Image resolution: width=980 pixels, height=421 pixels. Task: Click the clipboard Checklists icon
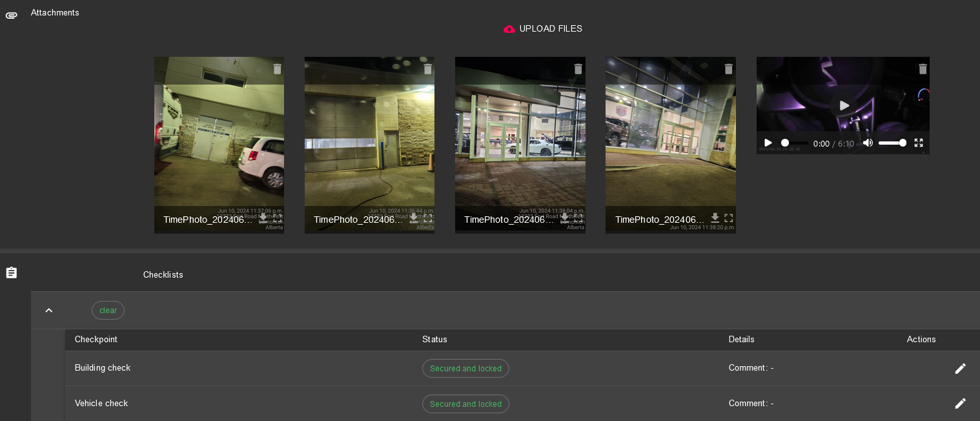pyautogui.click(x=12, y=273)
